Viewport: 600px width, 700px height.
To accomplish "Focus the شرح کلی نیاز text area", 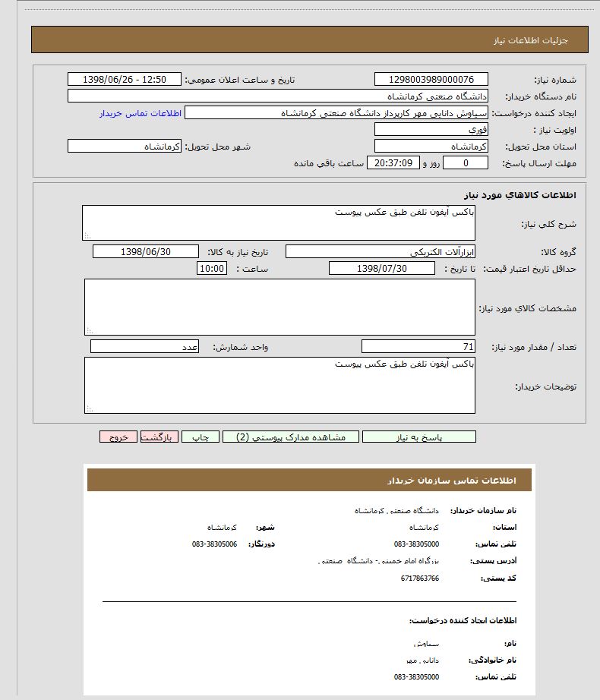I will (x=279, y=222).
